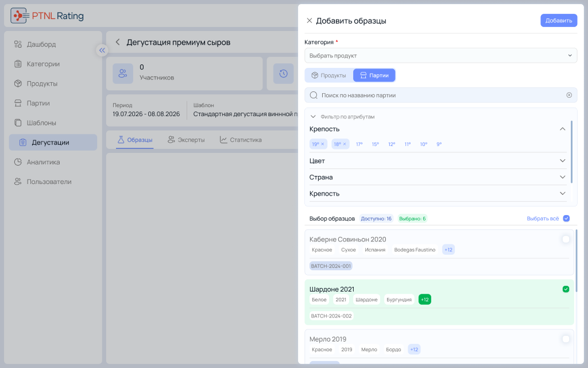
Task: Open Шаблоны via its sidebar icon
Action: coord(18,123)
